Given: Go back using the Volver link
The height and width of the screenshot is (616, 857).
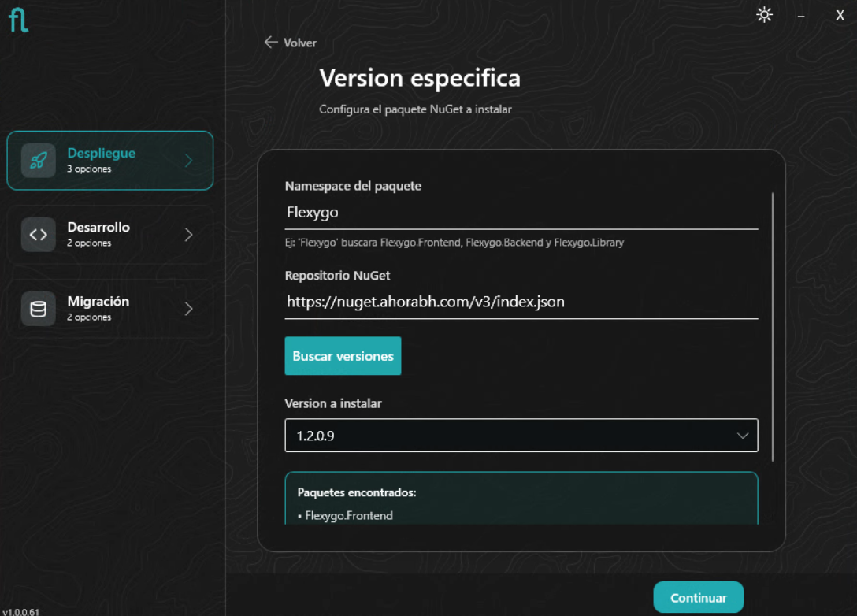Looking at the screenshot, I should coord(290,43).
